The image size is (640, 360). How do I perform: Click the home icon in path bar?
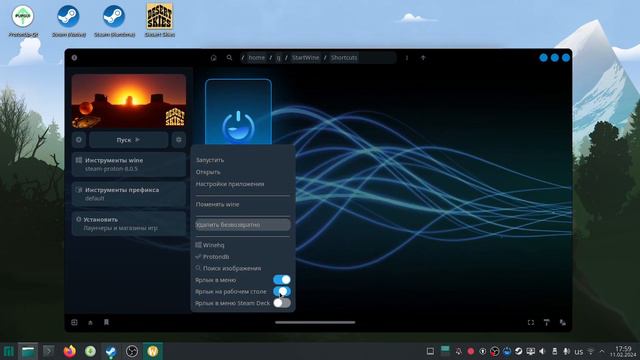pos(213,58)
